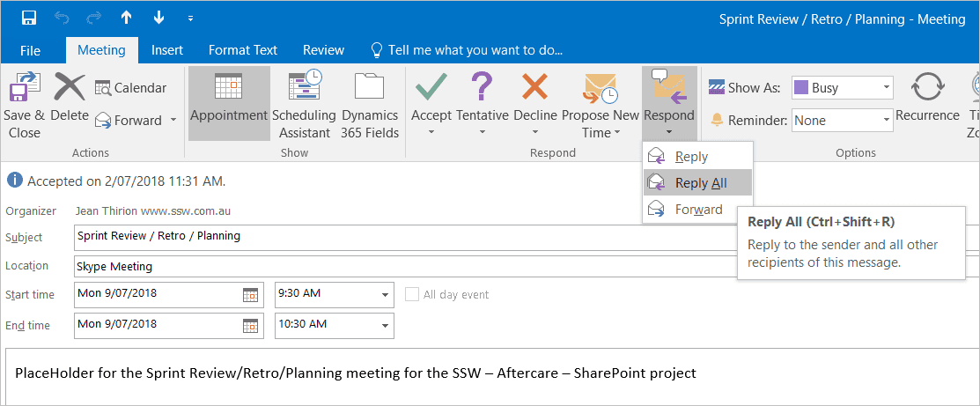The height and width of the screenshot is (406, 980).
Task: Expand the Show As Busy dropdown
Action: (x=884, y=88)
